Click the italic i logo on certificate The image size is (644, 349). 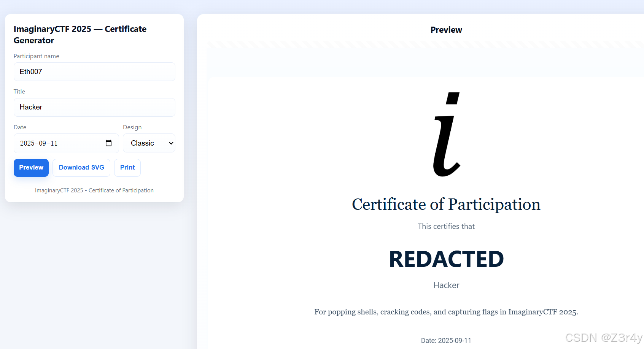[447, 135]
